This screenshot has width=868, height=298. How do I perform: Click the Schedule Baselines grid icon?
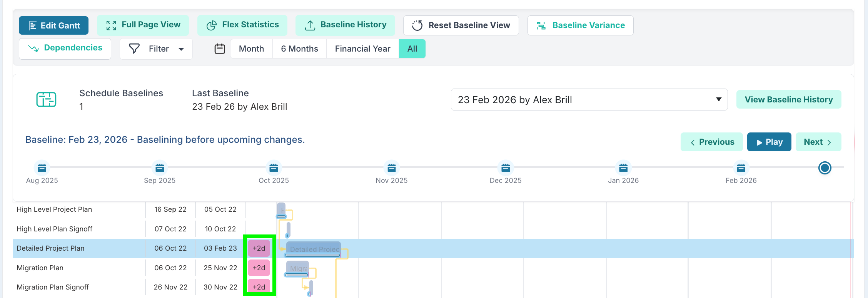pos(46,100)
